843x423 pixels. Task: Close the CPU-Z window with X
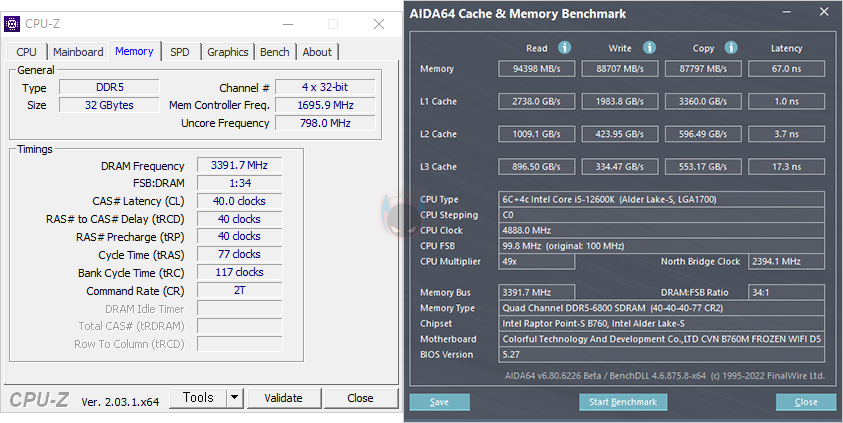379,24
